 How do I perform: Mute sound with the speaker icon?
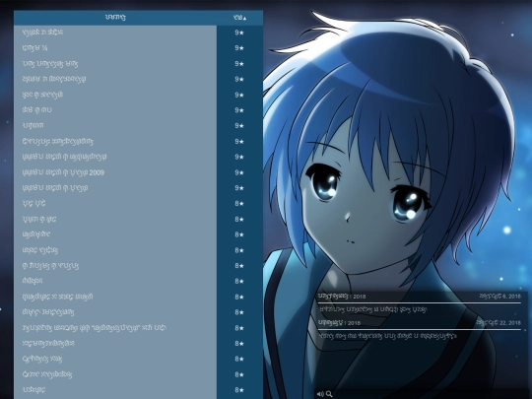coord(320,394)
